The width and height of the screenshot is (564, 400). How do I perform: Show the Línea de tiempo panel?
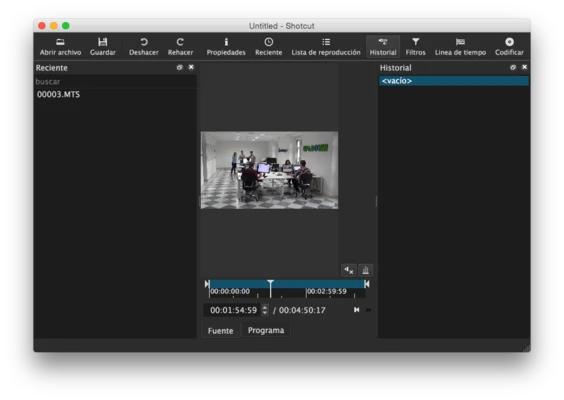(460, 47)
